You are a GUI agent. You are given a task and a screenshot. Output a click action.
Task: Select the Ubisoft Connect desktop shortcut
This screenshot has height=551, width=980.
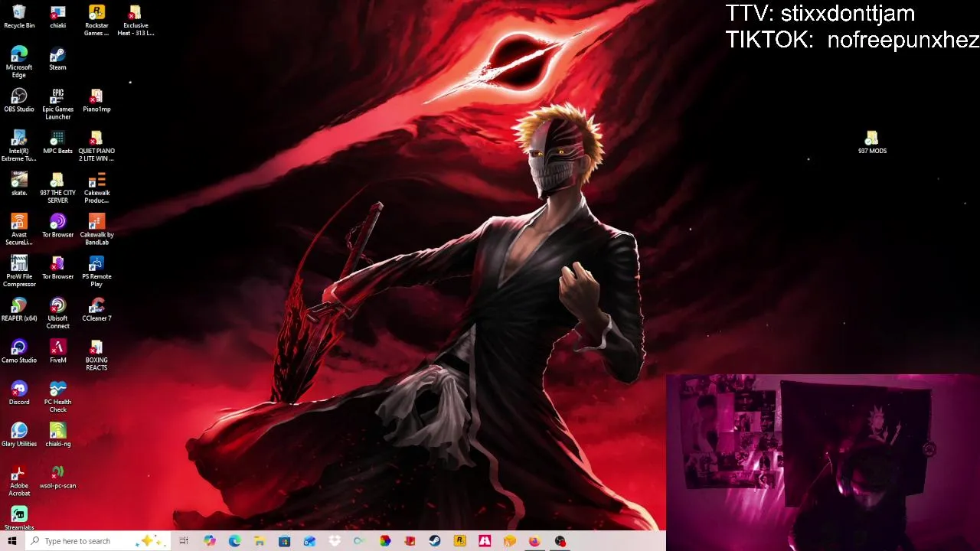coord(57,314)
